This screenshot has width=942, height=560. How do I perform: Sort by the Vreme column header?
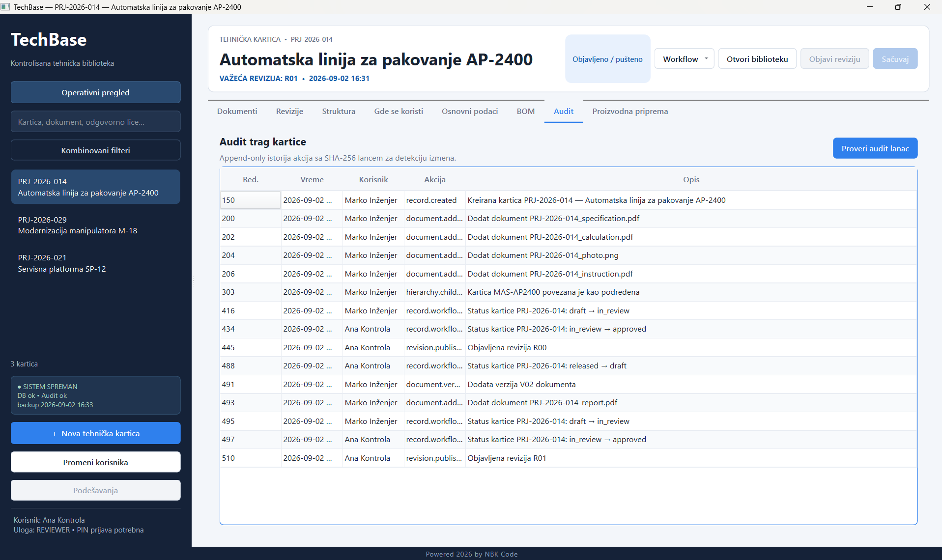[312, 180]
